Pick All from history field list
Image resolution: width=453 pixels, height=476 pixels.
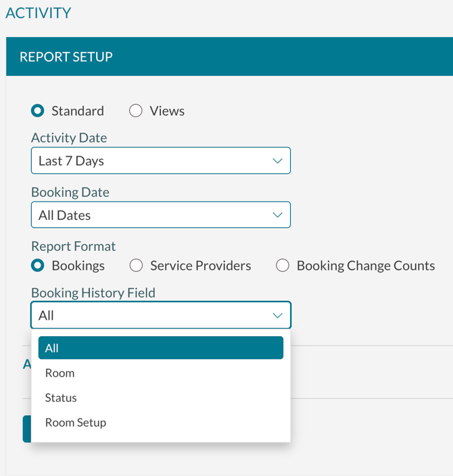(161, 348)
